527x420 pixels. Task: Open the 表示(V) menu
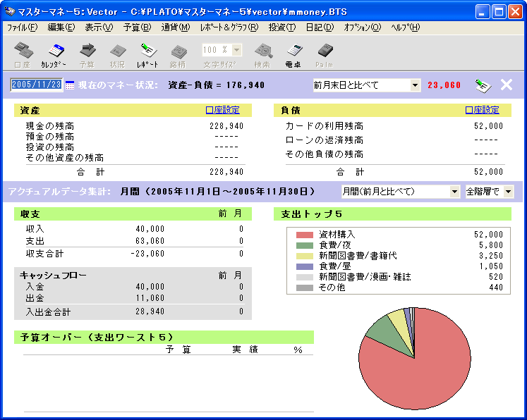click(x=99, y=27)
